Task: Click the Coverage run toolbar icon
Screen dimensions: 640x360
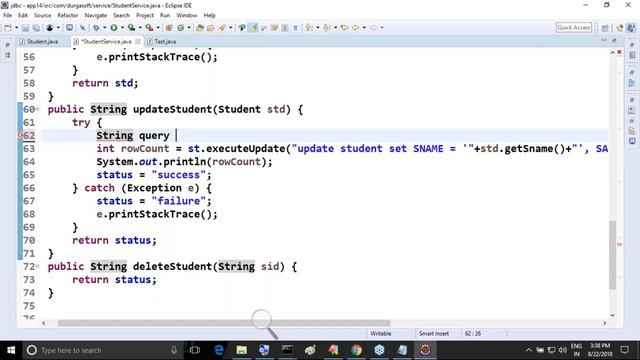Action: point(131,28)
